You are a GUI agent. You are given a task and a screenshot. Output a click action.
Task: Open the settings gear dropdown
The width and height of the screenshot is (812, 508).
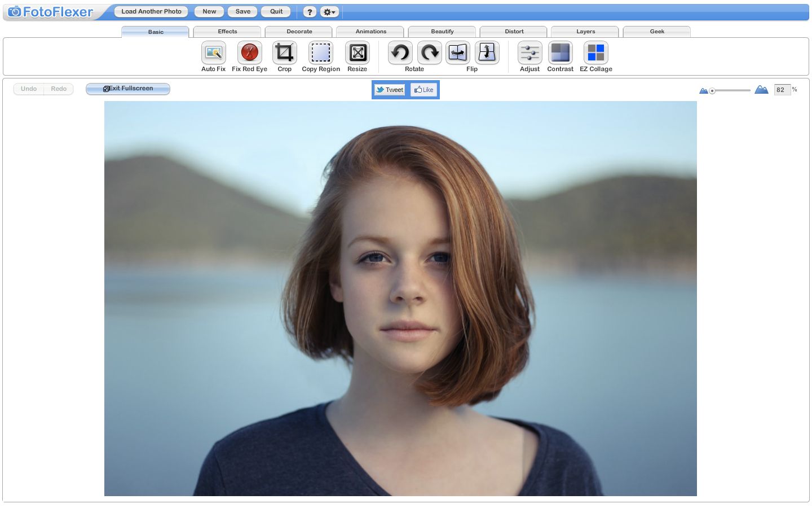point(329,12)
